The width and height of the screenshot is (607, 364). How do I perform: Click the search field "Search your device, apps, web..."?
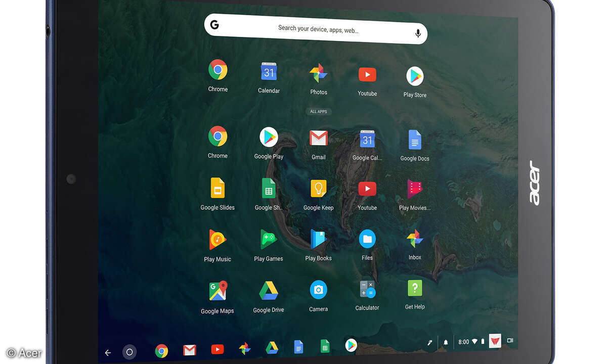point(316,29)
